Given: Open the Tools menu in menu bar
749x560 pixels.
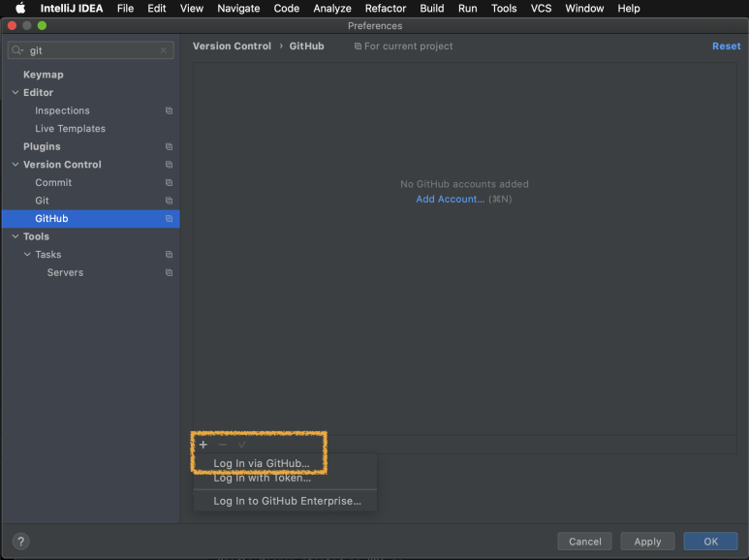Looking at the screenshot, I should (x=504, y=8).
